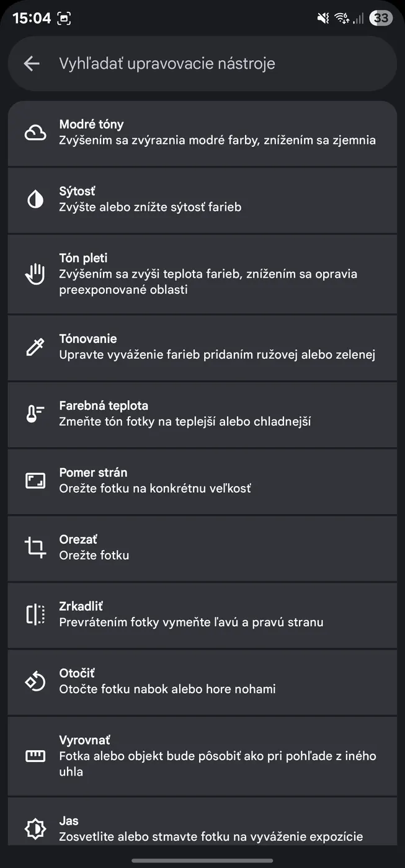Tap the Tón pleti hand icon
Screen dimensions: 405x868
tap(35, 273)
